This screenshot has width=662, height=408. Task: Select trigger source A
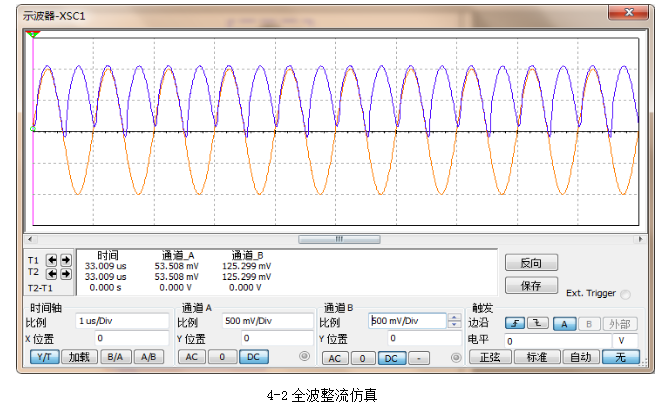(x=564, y=324)
